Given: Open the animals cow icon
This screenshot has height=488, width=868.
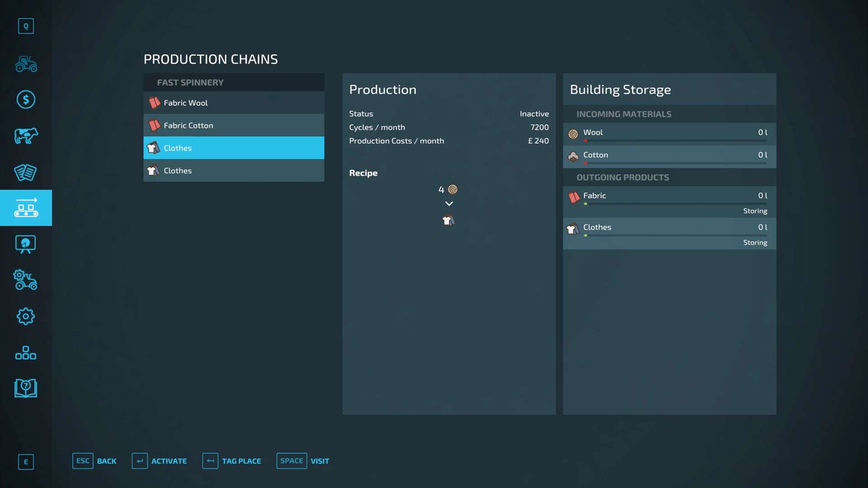Looking at the screenshot, I should pyautogui.click(x=26, y=136).
